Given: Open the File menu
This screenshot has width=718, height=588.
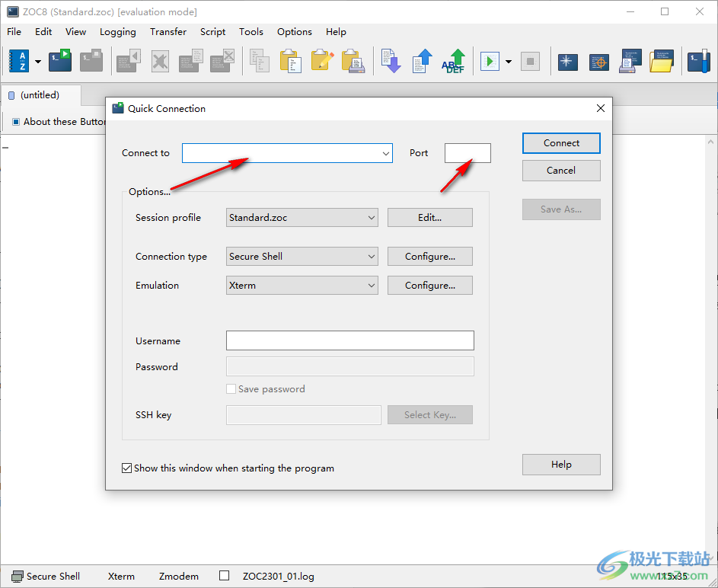Looking at the screenshot, I should 14,31.
